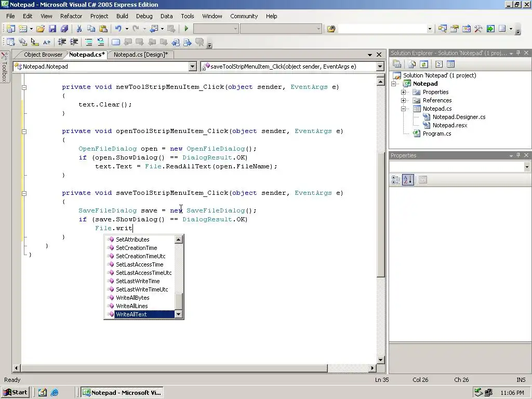This screenshot has width=532, height=399.
Task: Open the Properties Window toolbar icon
Action: pos(454,29)
